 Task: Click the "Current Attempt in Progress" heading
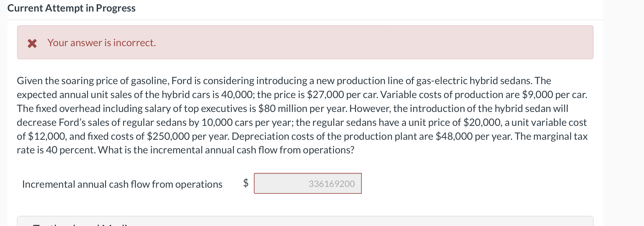[x=71, y=8]
